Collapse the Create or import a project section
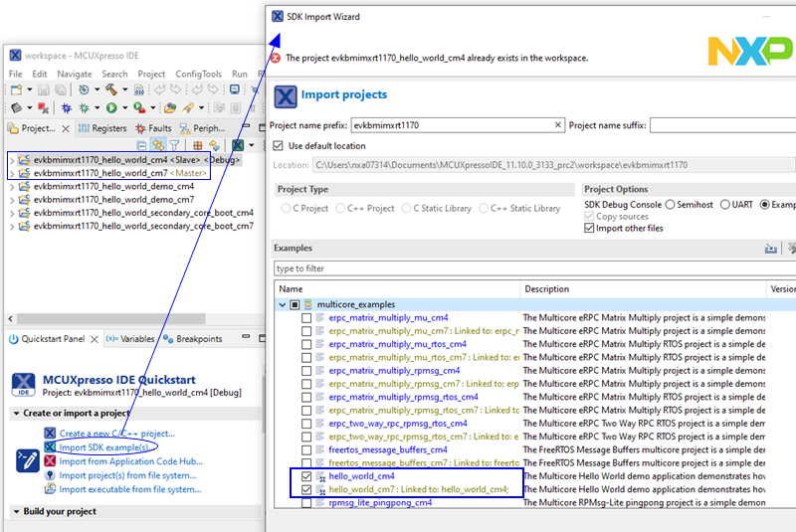The width and height of the screenshot is (796, 532). (x=17, y=414)
